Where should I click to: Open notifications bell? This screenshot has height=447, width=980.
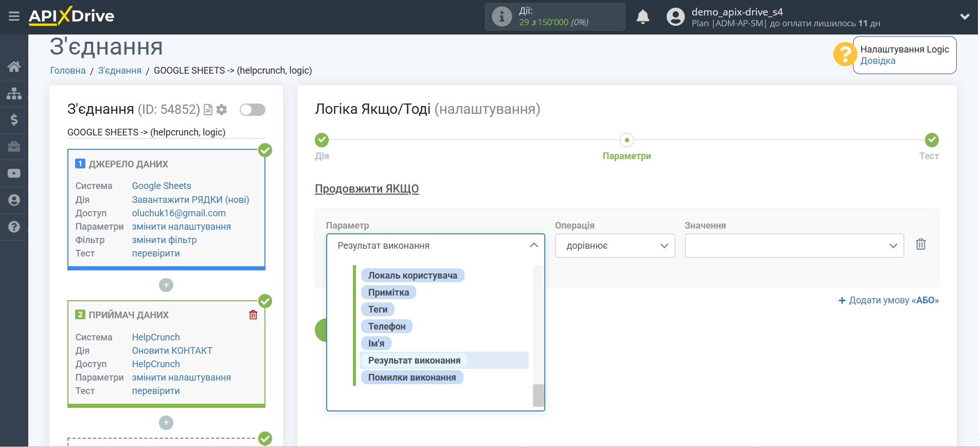[643, 17]
